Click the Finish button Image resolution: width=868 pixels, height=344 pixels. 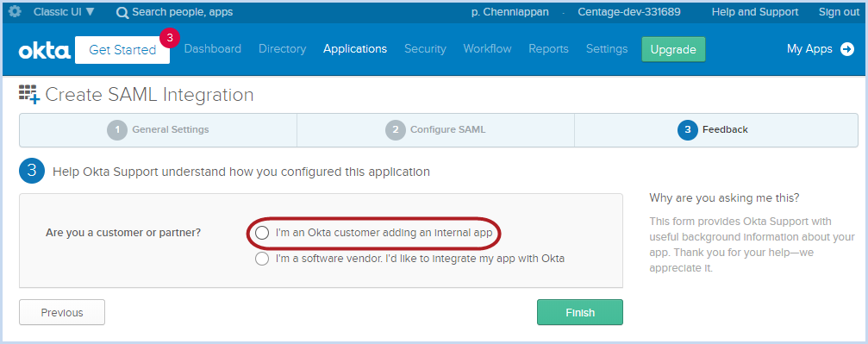tap(579, 312)
